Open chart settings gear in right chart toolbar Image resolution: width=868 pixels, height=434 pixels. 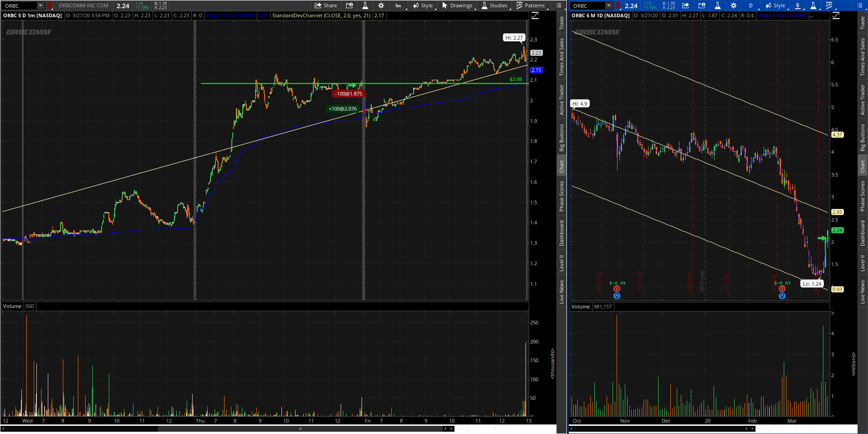click(x=734, y=5)
